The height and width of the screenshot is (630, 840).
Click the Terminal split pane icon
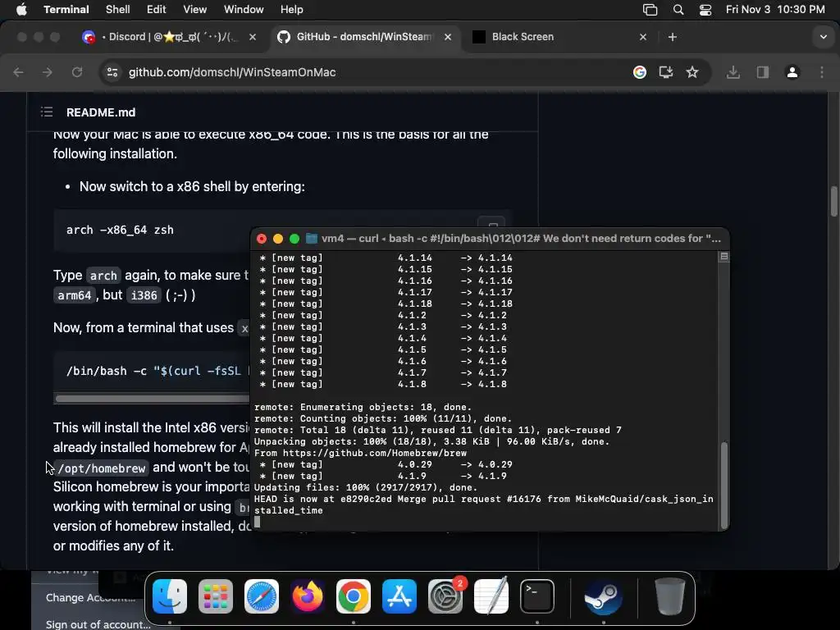point(724,257)
